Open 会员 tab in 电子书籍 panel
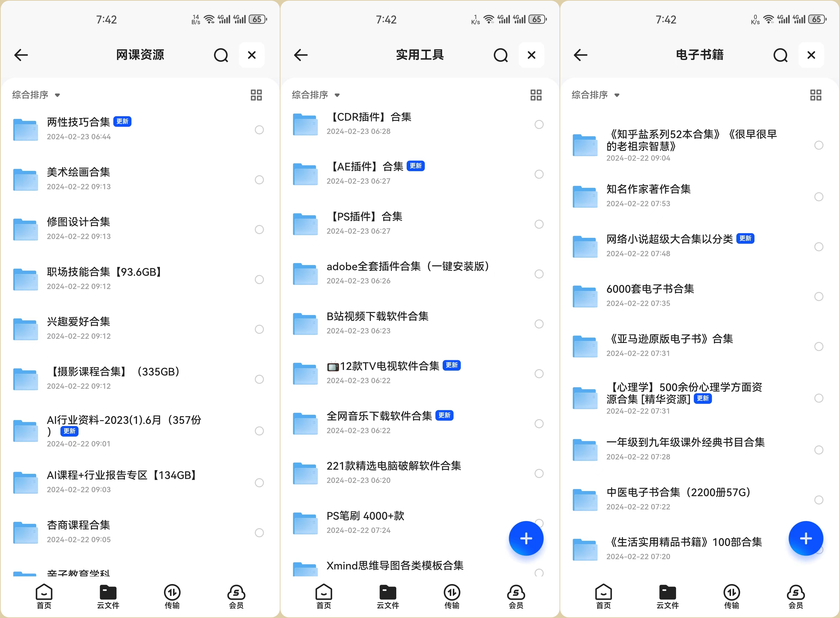840x618 pixels. 796,596
